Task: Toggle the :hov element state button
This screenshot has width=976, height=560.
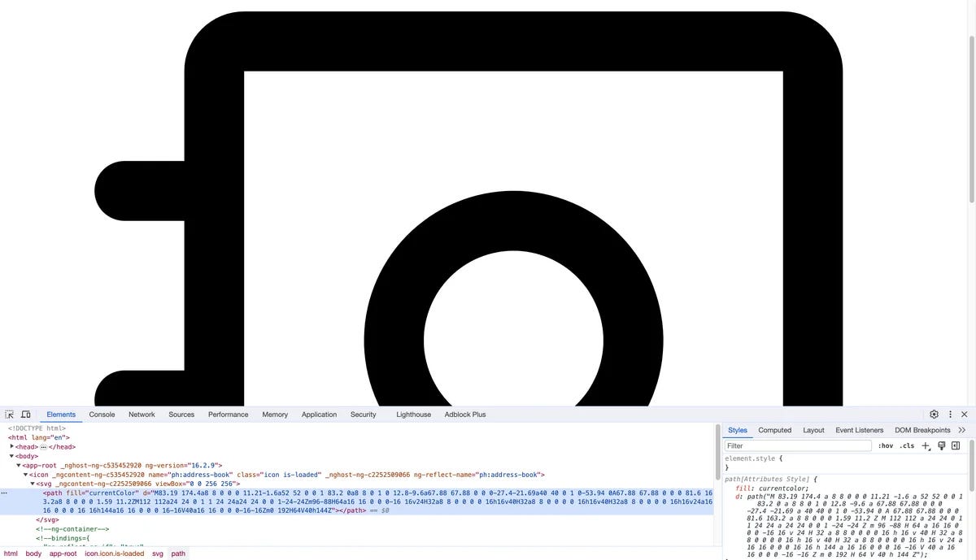Action: pos(885,445)
